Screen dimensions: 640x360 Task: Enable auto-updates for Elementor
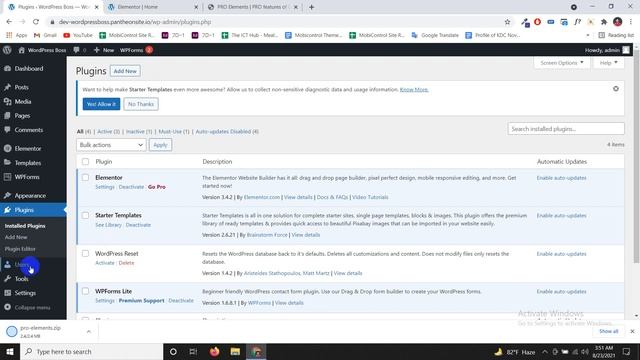point(561,178)
